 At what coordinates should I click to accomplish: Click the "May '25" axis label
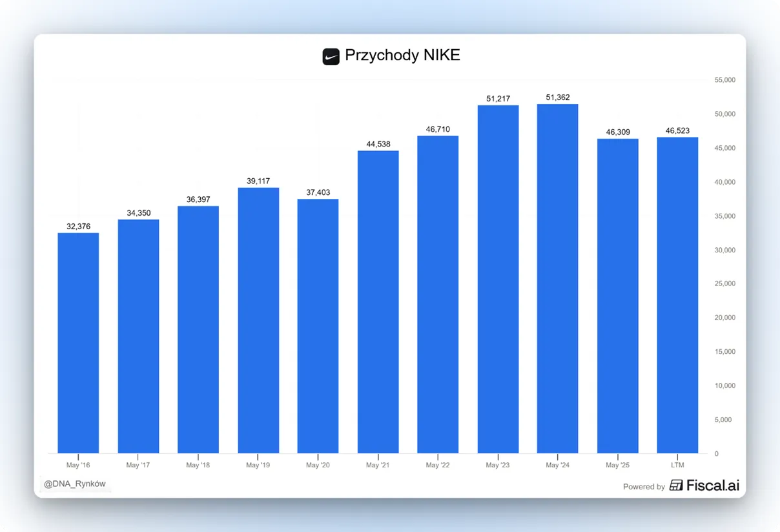click(617, 465)
